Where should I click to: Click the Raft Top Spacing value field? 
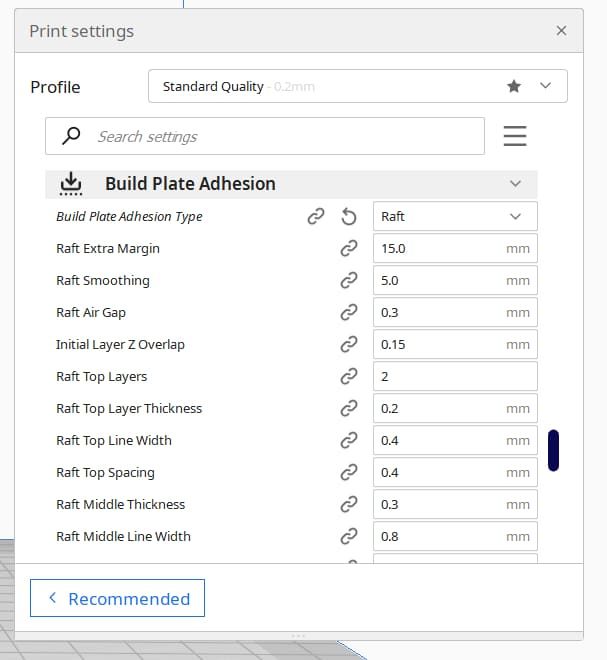455,472
